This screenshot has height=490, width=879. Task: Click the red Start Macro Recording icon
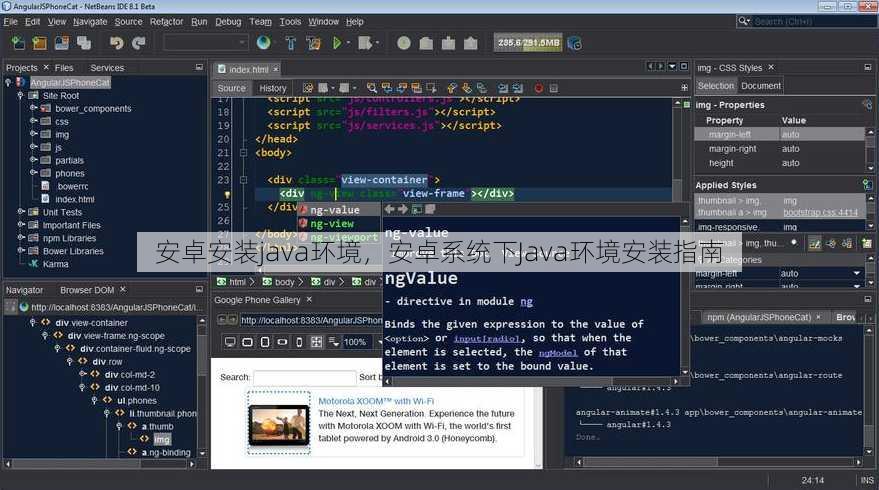pyautogui.click(x=538, y=88)
